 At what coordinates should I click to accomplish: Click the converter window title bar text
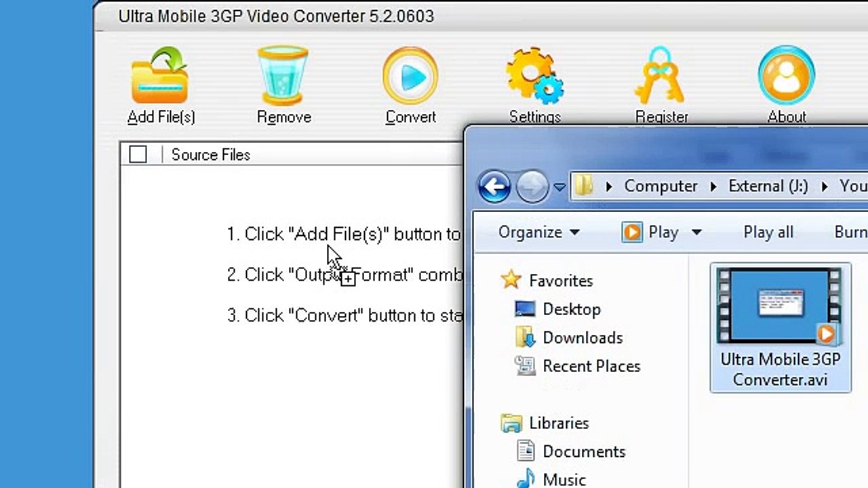tap(276, 16)
